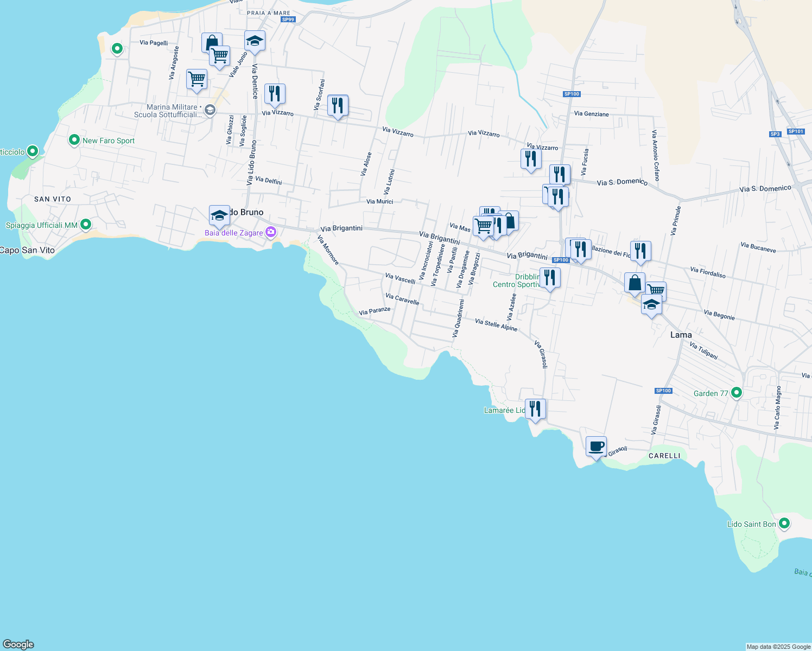Select the restaurant marker by Dribbling Centro Sportivo

coord(550,278)
